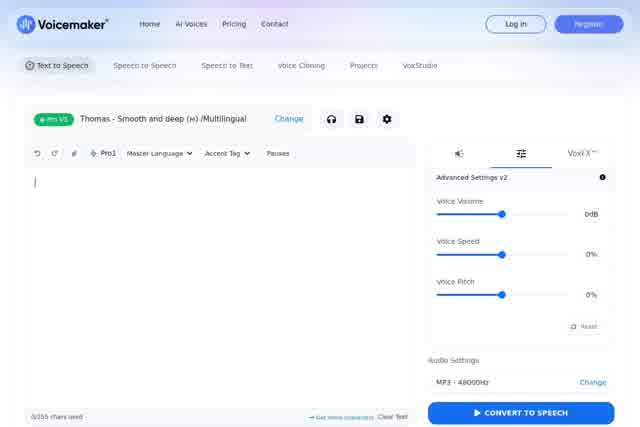Click the chars used counter text

coord(57,417)
